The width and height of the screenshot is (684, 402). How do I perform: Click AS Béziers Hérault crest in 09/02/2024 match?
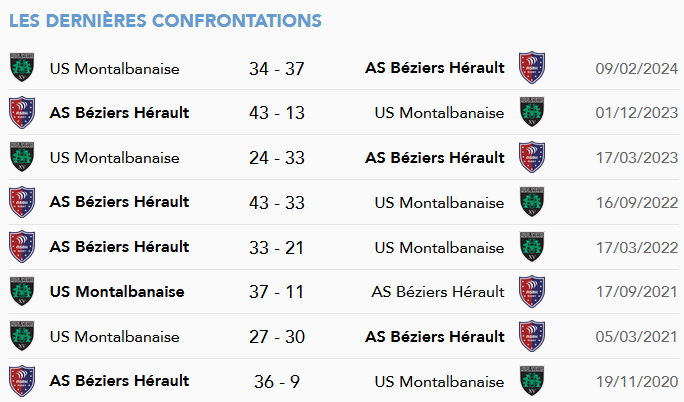(532, 68)
